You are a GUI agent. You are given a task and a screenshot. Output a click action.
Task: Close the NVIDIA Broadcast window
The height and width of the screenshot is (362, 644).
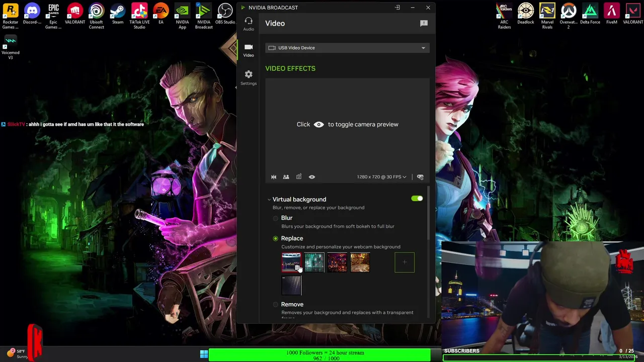(428, 8)
